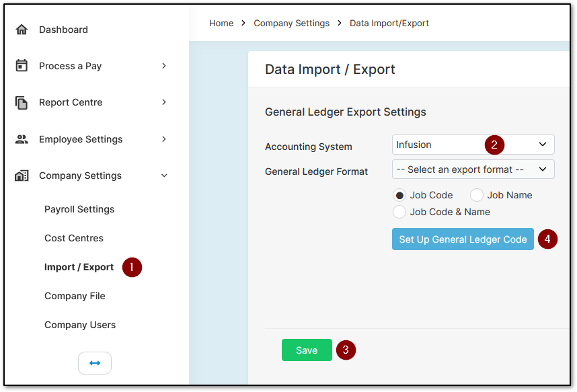The height and width of the screenshot is (392, 577).
Task: Open the General Ledger Format dropdown
Action: tap(473, 169)
